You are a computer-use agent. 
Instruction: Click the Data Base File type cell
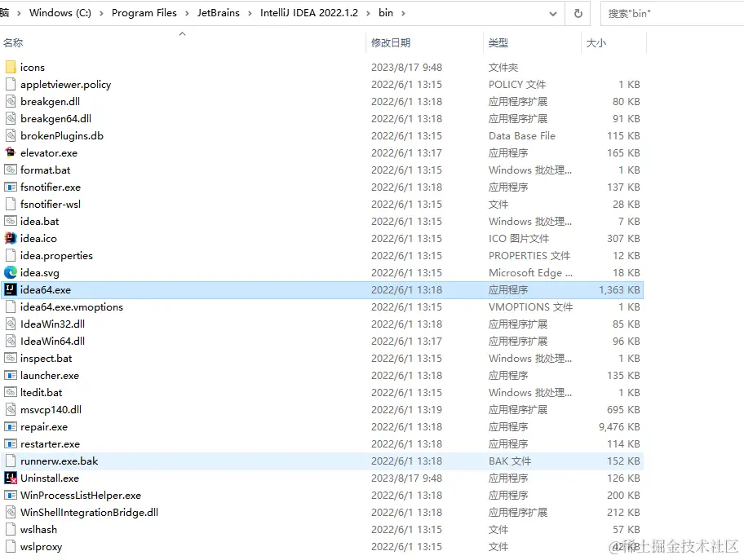(522, 135)
